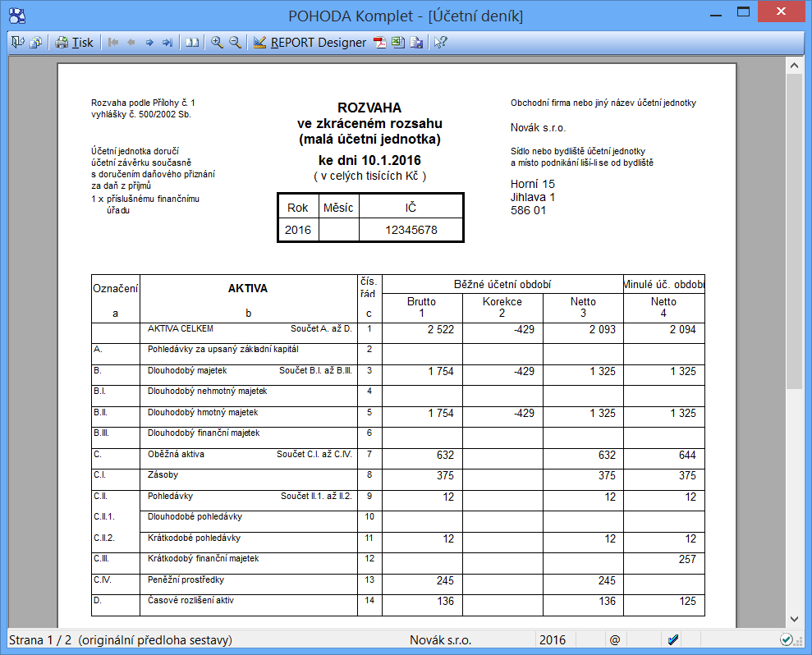Print the report with Tisk button
Screen dimensions: 812x655
(74, 43)
